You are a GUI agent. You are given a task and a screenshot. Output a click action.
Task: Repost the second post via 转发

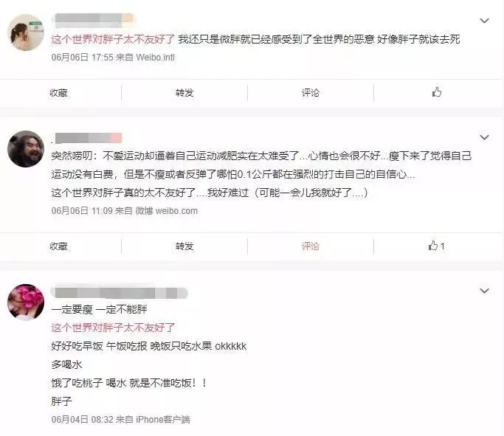pyautogui.click(x=184, y=246)
